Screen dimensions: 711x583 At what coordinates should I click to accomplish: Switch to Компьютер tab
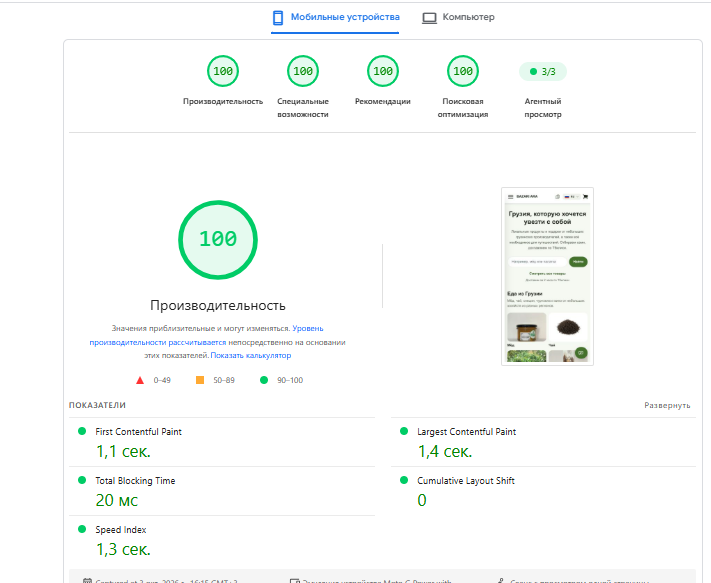coord(458,18)
